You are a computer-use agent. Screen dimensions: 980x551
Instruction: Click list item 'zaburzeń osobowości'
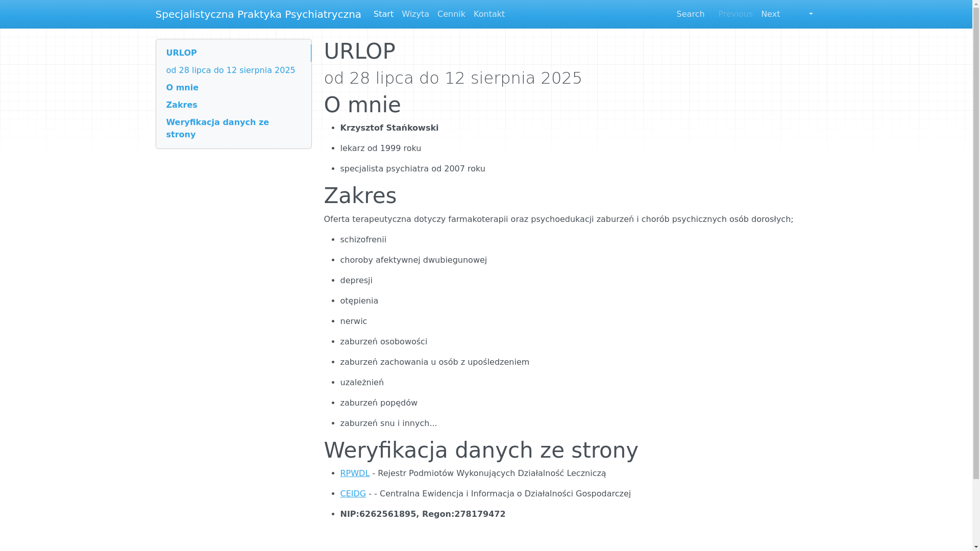(x=383, y=342)
